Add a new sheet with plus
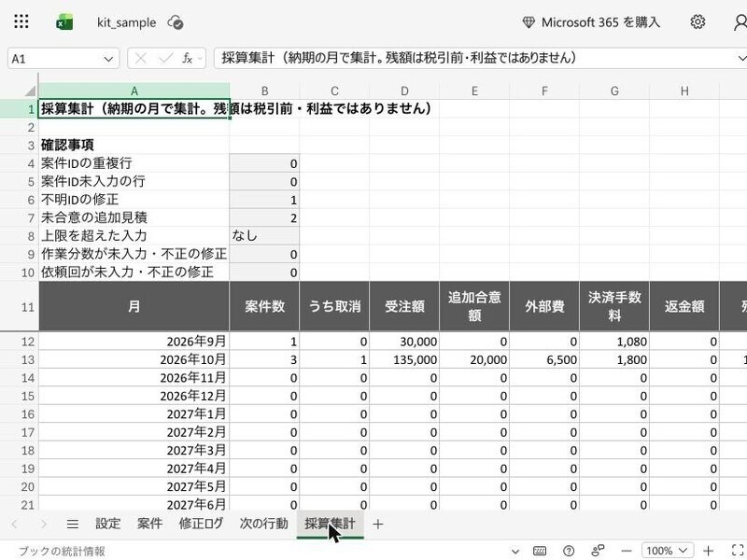 point(378,525)
